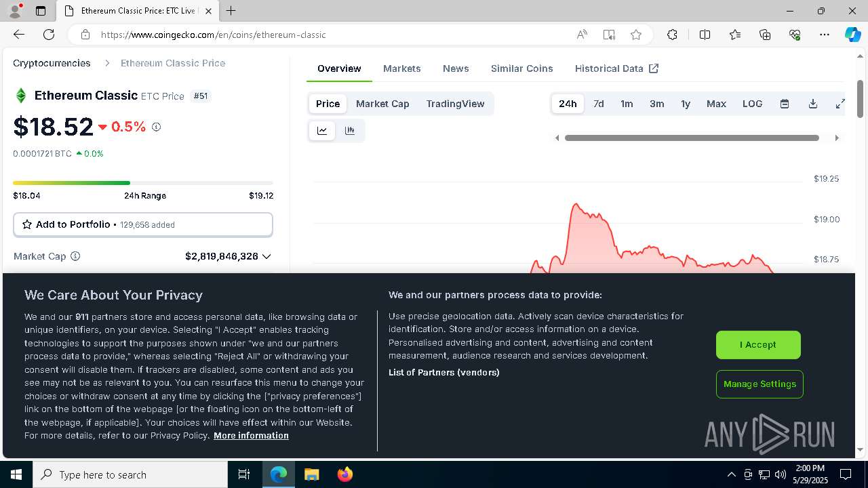Refresh the CoinGecko page
868x488 pixels.
(x=49, y=35)
